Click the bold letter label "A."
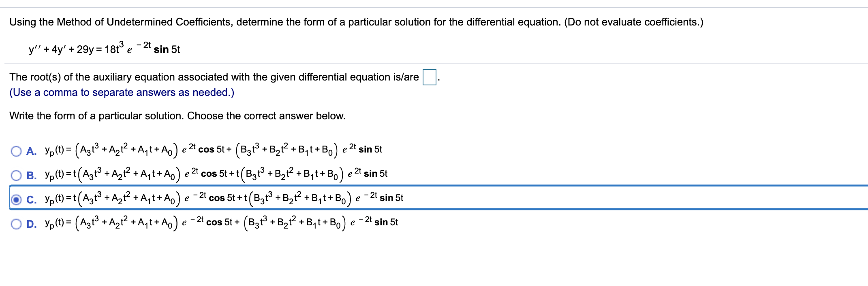The width and height of the screenshot is (868, 286). (x=32, y=151)
